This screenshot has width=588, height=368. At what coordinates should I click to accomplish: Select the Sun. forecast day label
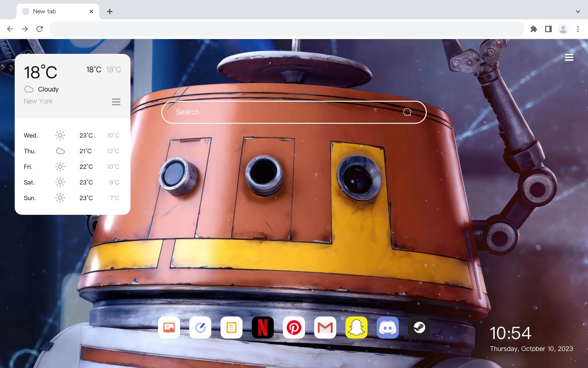pyautogui.click(x=30, y=198)
